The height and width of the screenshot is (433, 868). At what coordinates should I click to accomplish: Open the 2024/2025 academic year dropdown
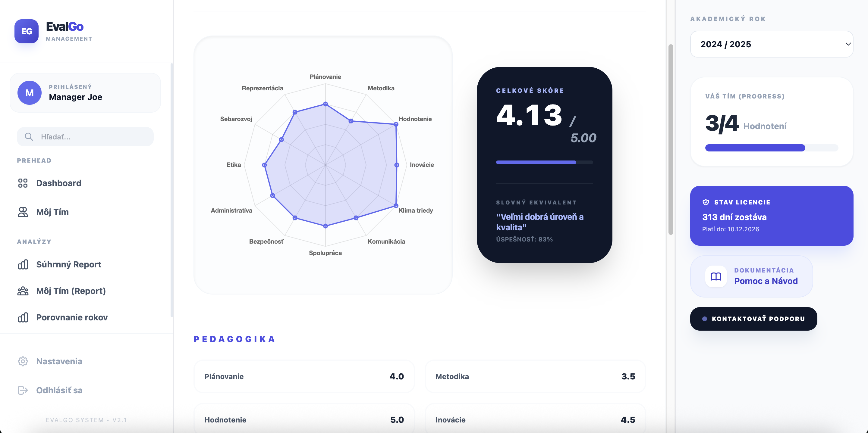[x=771, y=44]
